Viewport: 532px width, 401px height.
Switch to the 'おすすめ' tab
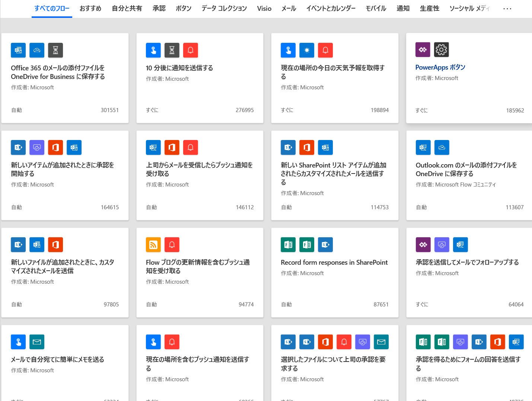click(x=90, y=8)
